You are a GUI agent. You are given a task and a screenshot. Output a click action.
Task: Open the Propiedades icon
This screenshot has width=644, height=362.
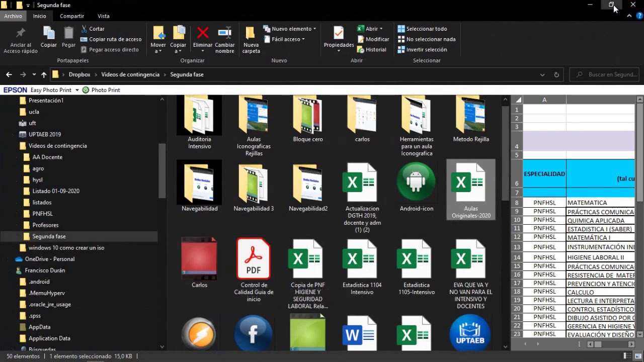click(339, 33)
